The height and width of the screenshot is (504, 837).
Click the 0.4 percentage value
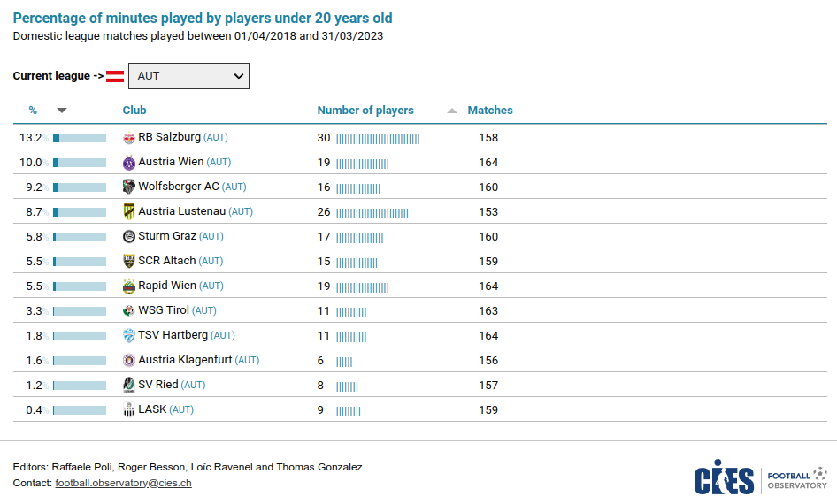34,410
